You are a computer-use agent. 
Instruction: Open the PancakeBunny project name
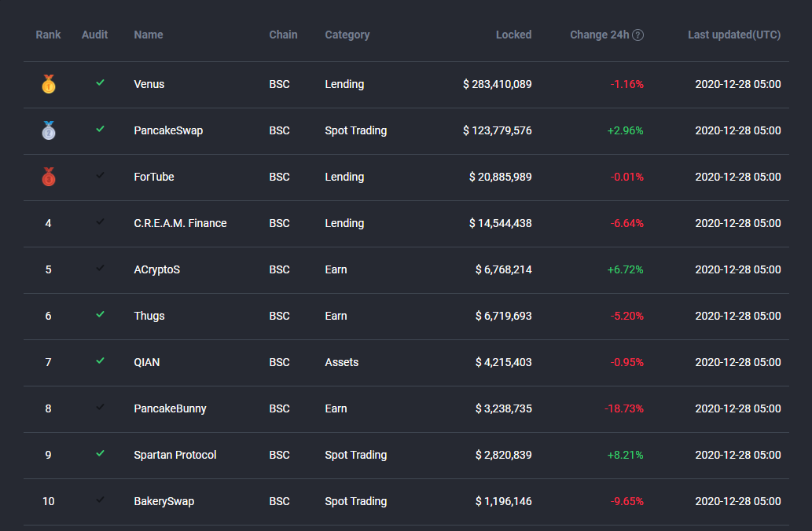[170, 408]
